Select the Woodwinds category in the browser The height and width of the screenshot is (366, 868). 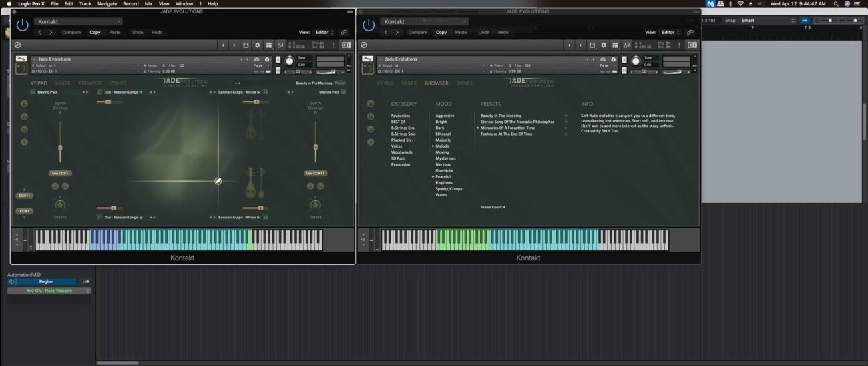pos(401,152)
